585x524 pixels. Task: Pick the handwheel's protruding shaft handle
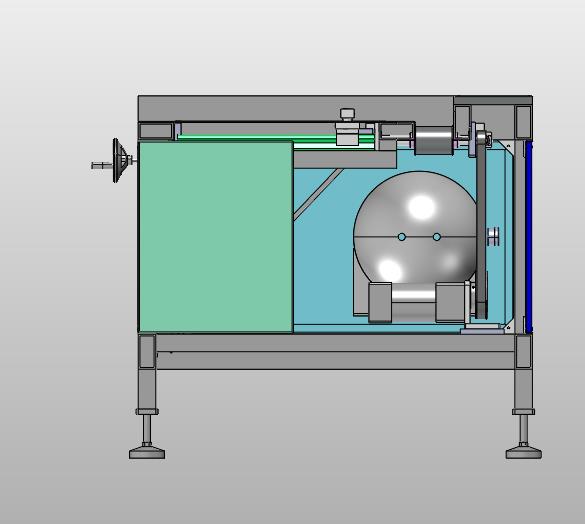pos(101,165)
